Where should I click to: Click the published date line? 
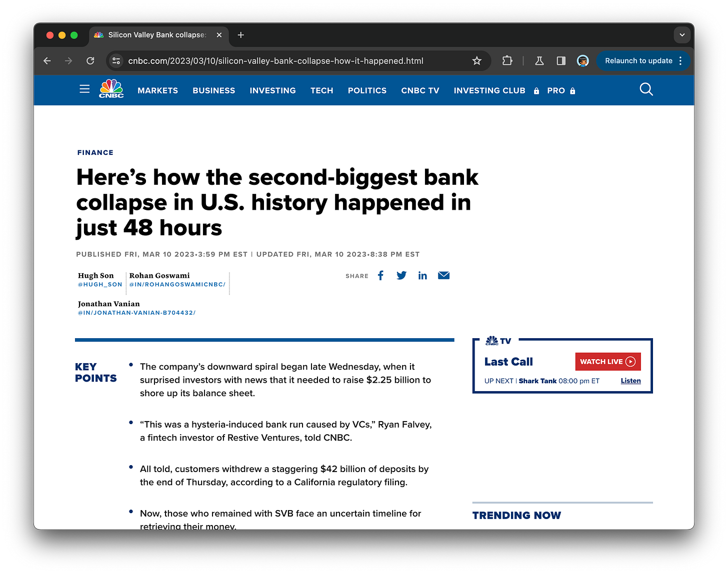(x=248, y=254)
